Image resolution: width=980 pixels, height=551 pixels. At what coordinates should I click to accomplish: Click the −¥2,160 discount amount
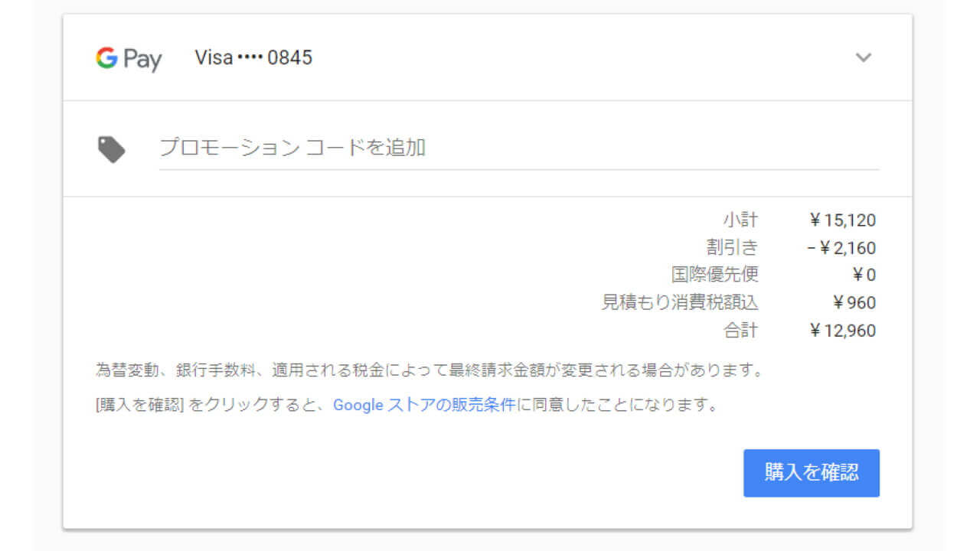click(x=841, y=249)
